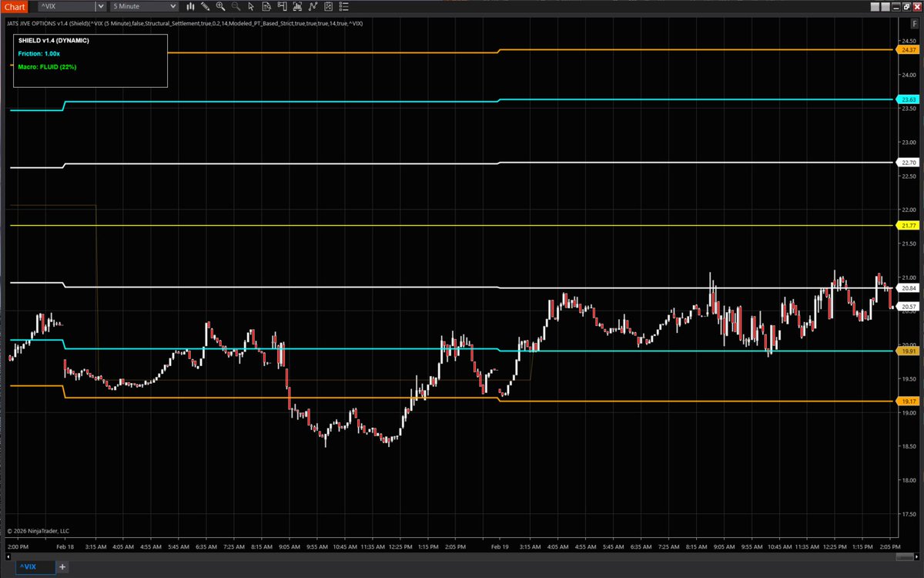Open the properties list icon in toolbar

[x=343, y=6]
